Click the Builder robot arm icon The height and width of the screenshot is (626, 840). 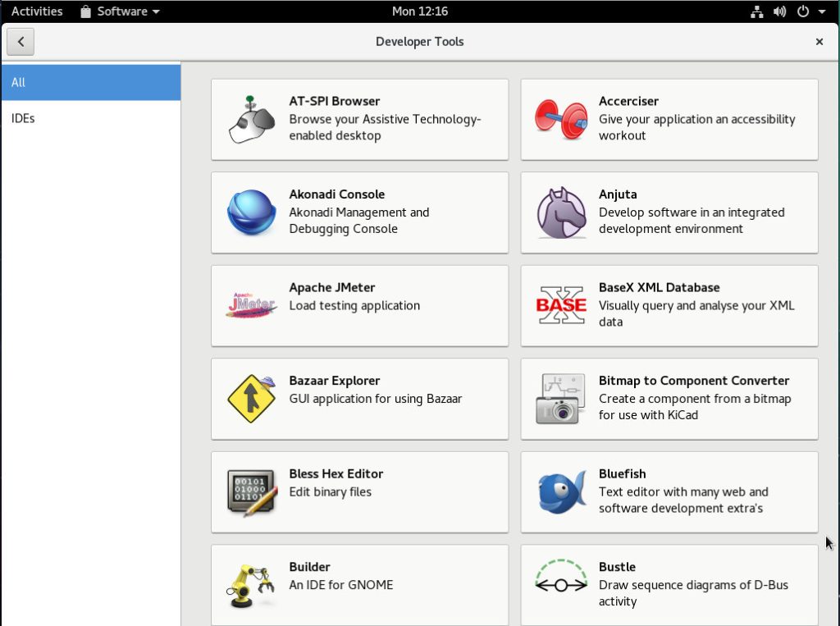(251, 584)
